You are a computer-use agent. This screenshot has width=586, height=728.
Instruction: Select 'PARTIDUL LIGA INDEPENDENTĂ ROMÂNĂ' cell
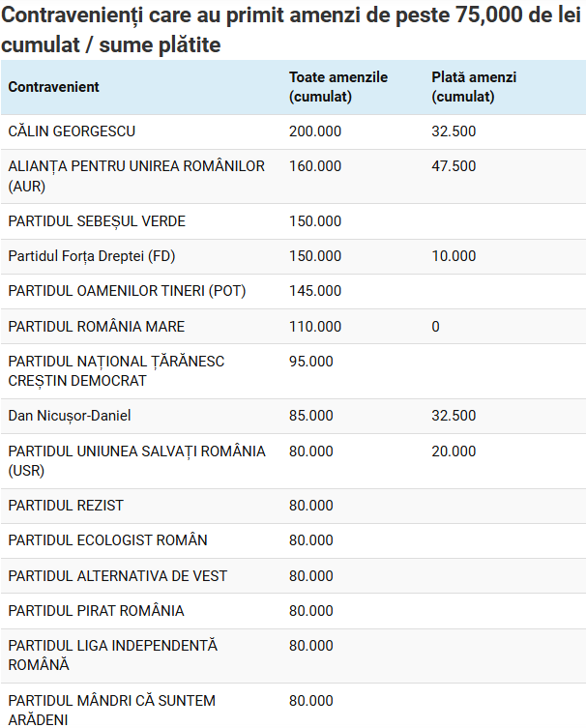[113, 655]
